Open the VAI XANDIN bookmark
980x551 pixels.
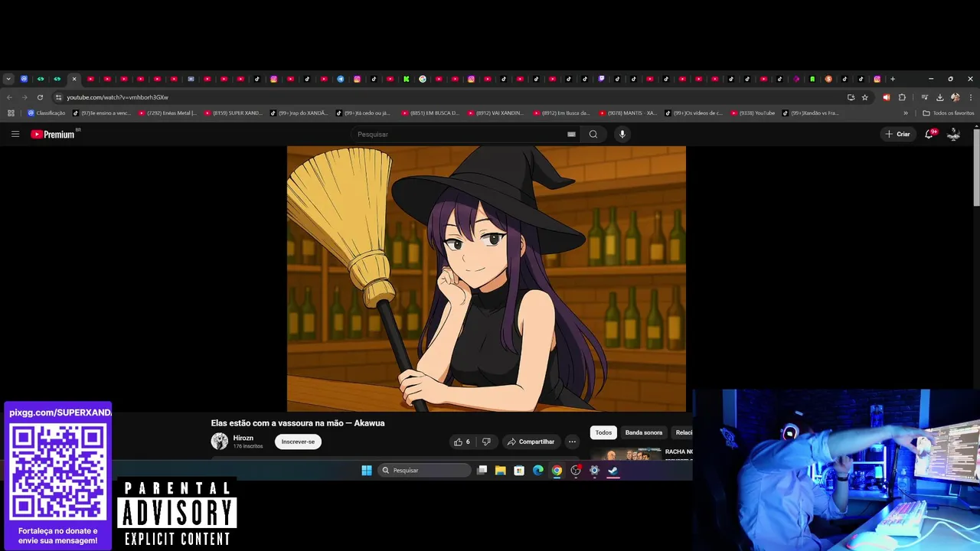tap(495, 113)
